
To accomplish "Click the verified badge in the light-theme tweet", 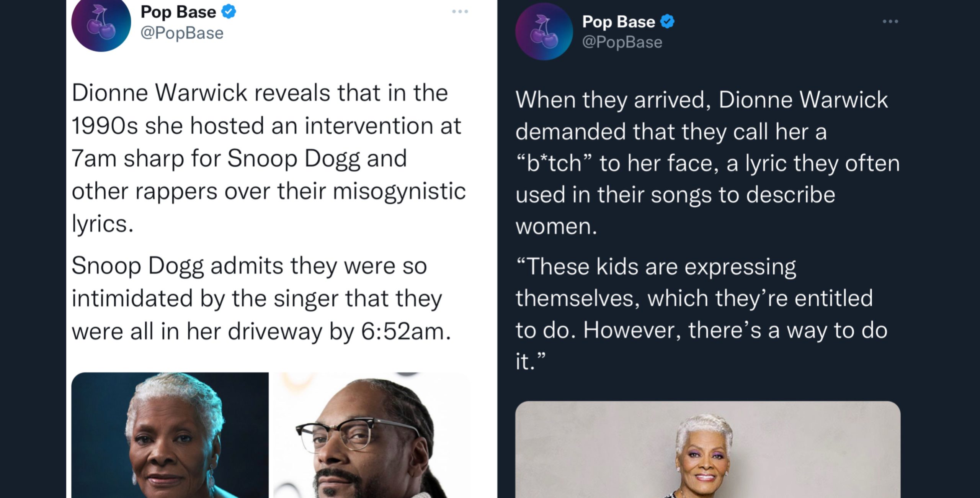I will [x=229, y=12].
